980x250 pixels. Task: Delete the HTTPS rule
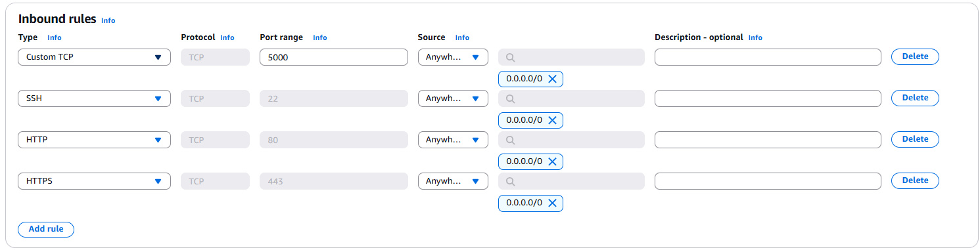(x=915, y=180)
